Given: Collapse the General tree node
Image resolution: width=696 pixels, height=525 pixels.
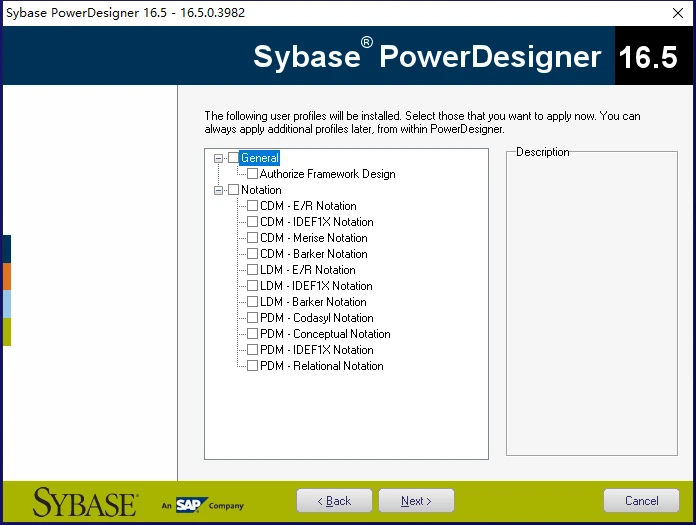Looking at the screenshot, I should pyautogui.click(x=218, y=158).
